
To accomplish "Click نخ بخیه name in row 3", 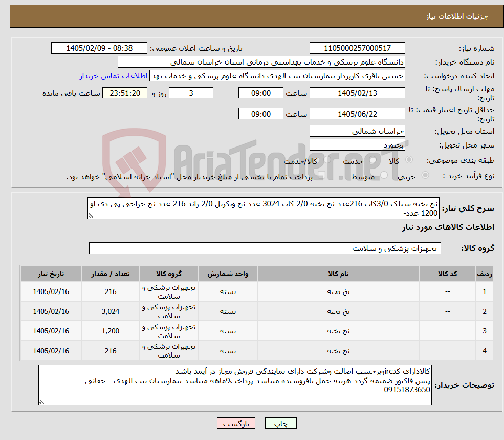I will (338, 331).
